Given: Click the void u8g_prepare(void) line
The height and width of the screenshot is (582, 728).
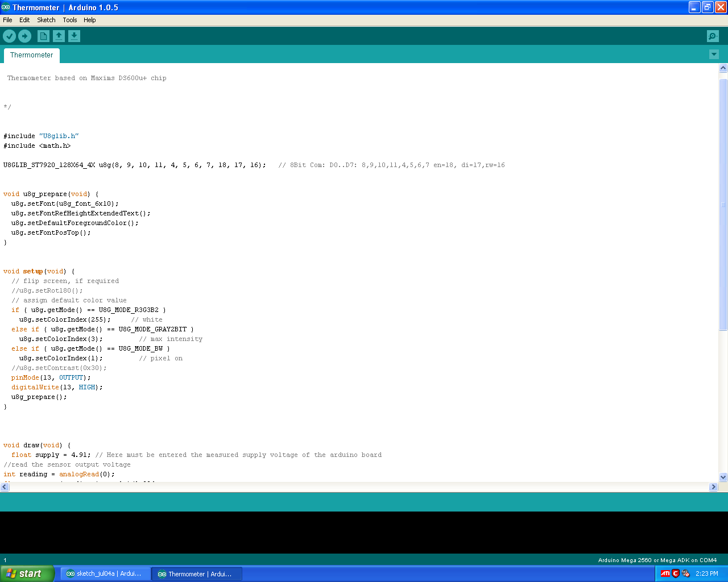Looking at the screenshot, I should [51, 194].
